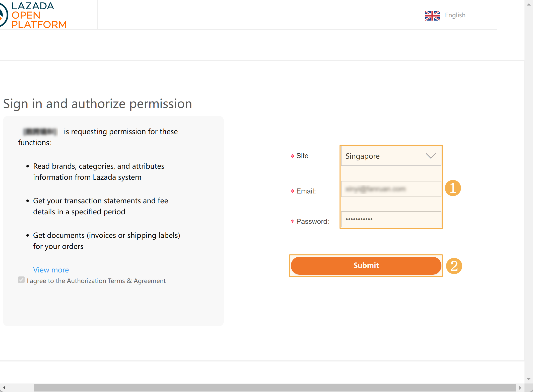Screen dimensions: 533x392
Task: Click the left arrow of horizontal scrollbar
Action: click(4, 388)
